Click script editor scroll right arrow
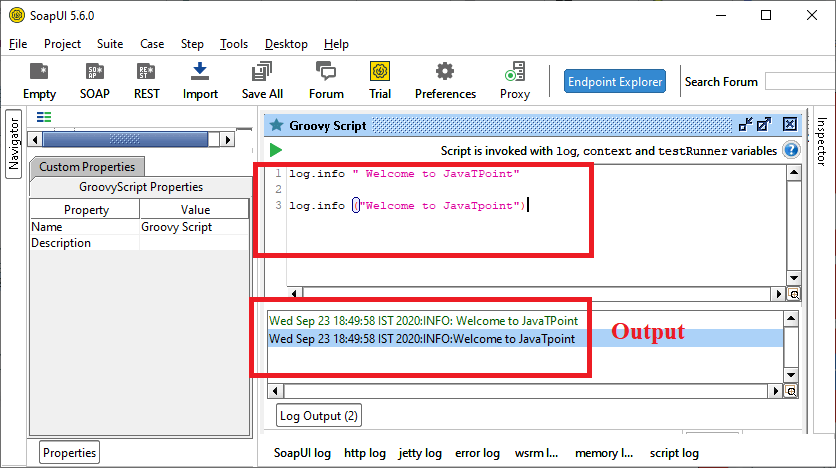836x468 pixels. 778,294
